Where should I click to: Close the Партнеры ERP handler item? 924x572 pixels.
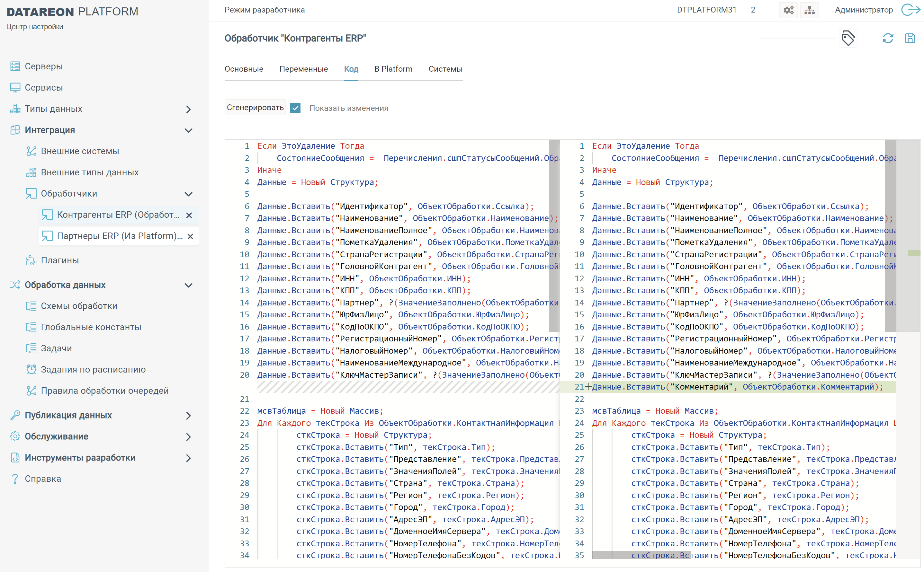click(x=190, y=236)
